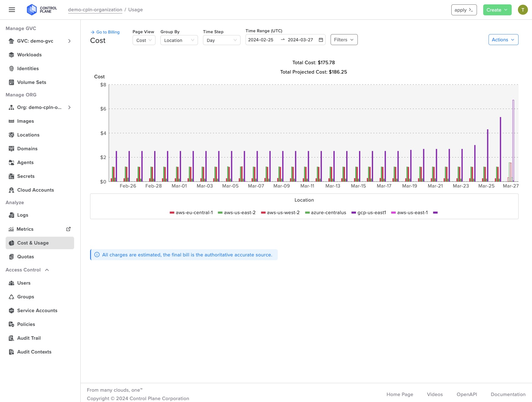Expand the GVC: demo-gvc entry
The width and height of the screenshot is (532, 402).
[x=69, y=41]
